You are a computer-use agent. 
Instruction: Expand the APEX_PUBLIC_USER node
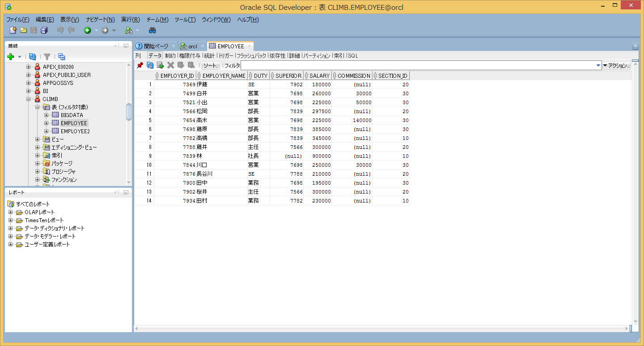click(29, 75)
